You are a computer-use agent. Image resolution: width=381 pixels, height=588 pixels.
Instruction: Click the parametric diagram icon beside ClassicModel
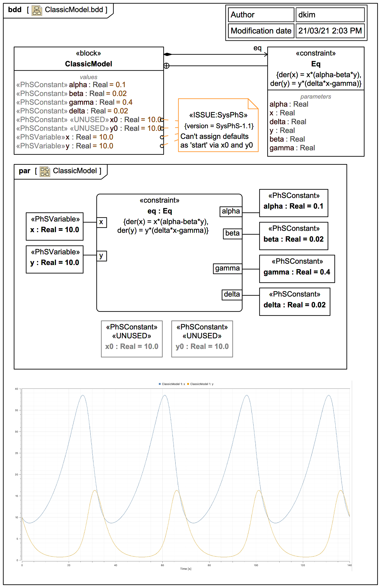(45, 171)
